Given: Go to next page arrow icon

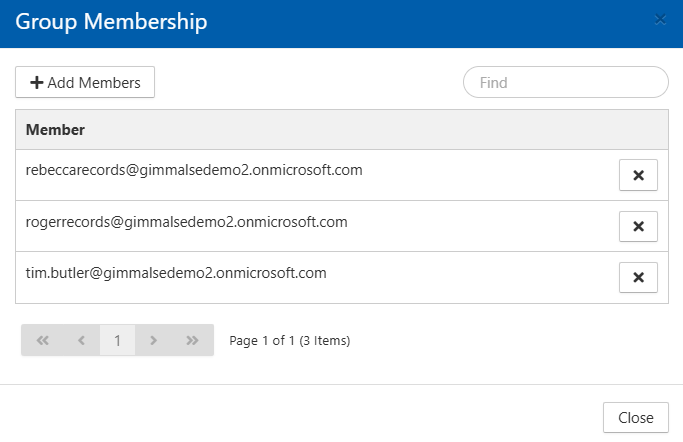Looking at the screenshot, I should (153, 340).
